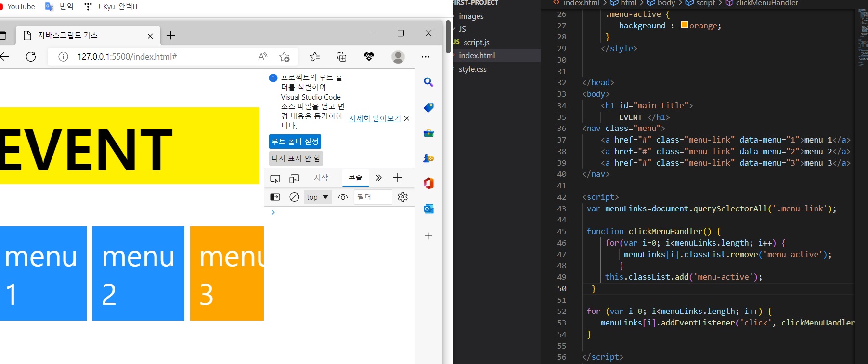Add this page to favorites
Screen dimensions: 868x364
(284, 57)
